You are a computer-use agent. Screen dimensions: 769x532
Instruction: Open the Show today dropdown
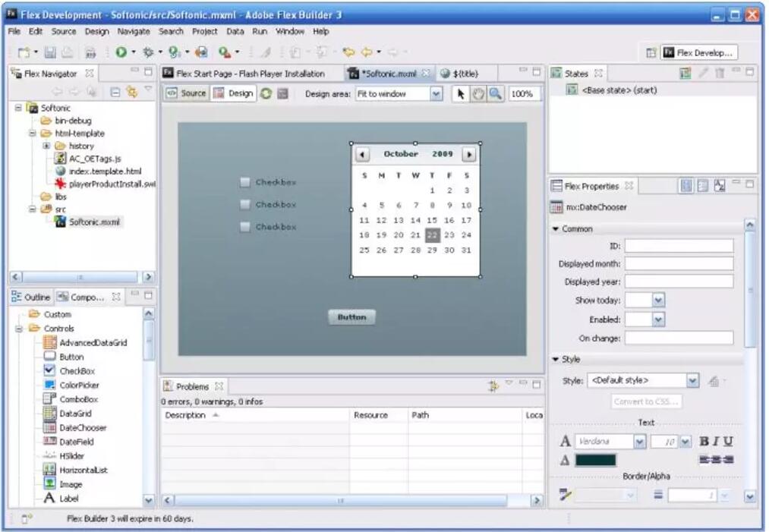pos(657,301)
